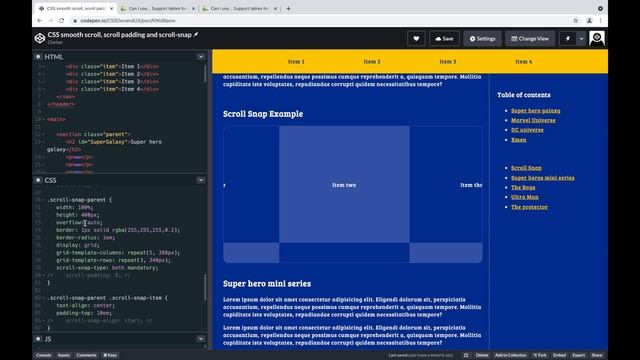Close the third browser tab
The height and width of the screenshot is (360, 640).
pos(275,8)
